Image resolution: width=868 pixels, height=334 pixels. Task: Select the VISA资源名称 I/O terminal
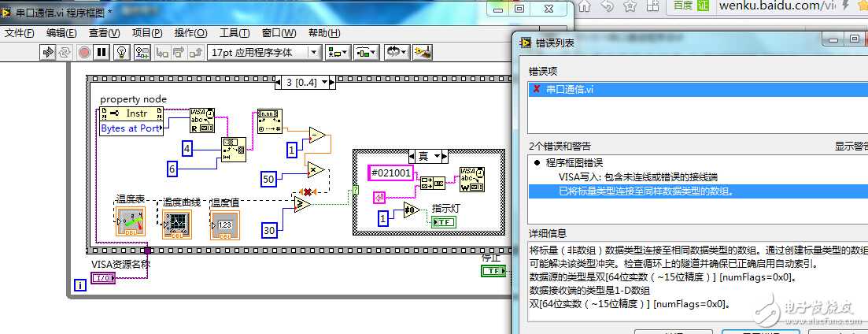pos(103,278)
